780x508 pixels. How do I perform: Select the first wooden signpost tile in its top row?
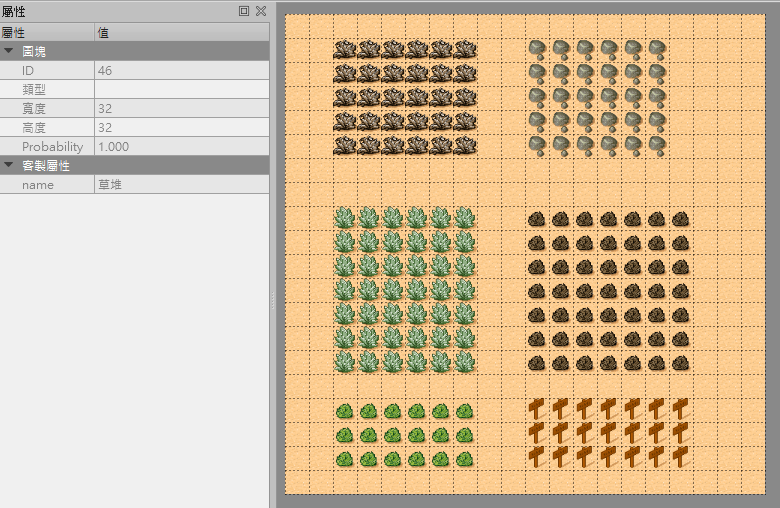(x=537, y=410)
